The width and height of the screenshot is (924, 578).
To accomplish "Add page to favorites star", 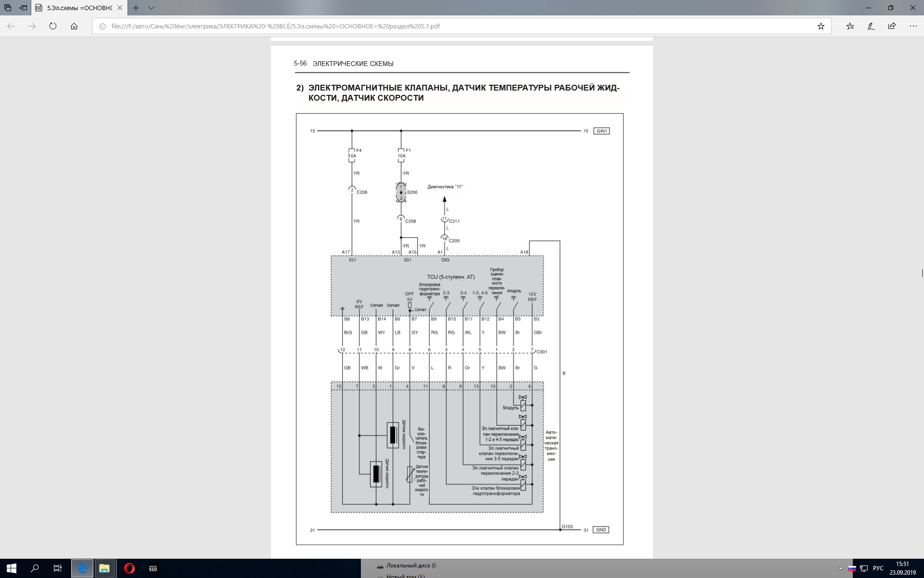I will click(x=821, y=26).
